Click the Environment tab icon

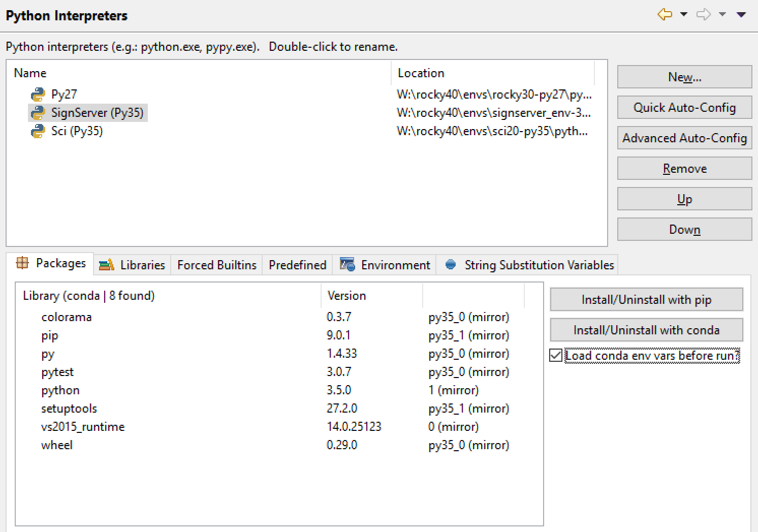pyautogui.click(x=348, y=264)
